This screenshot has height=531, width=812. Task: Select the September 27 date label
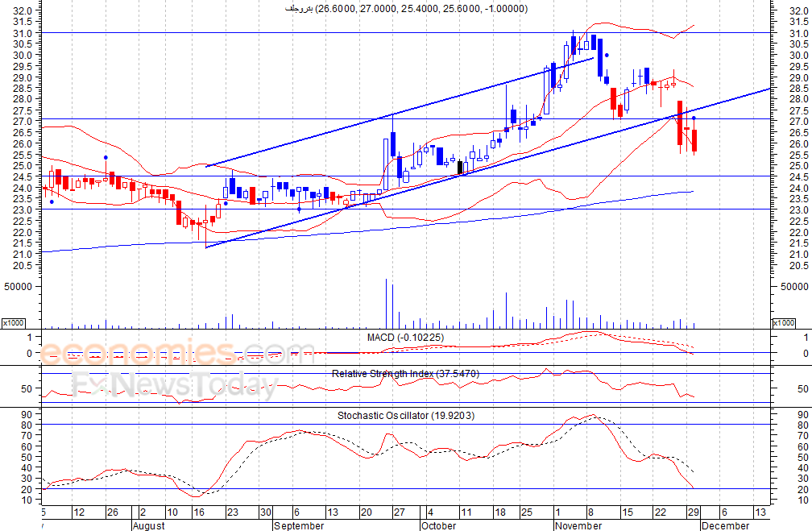tap(400, 512)
